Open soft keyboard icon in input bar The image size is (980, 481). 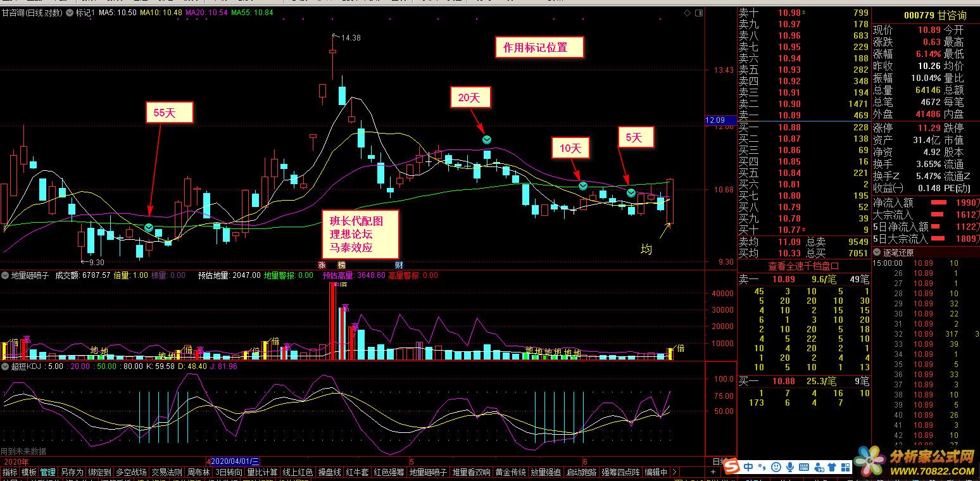tap(803, 468)
